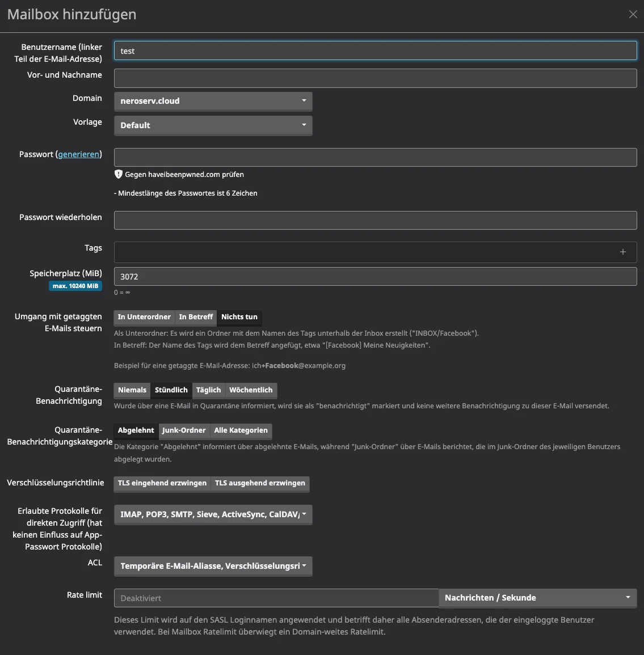
Task: Click the haveibeenpwned shield icon
Action: (118, 174)
